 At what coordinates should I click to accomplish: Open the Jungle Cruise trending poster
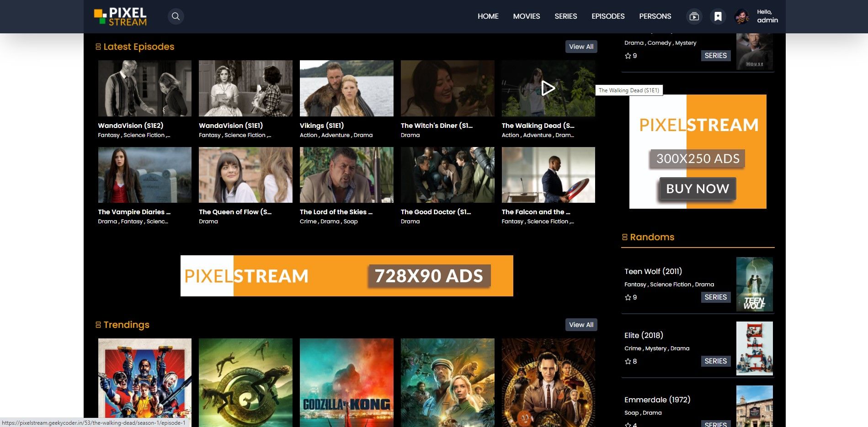click(x=447, y=383)
